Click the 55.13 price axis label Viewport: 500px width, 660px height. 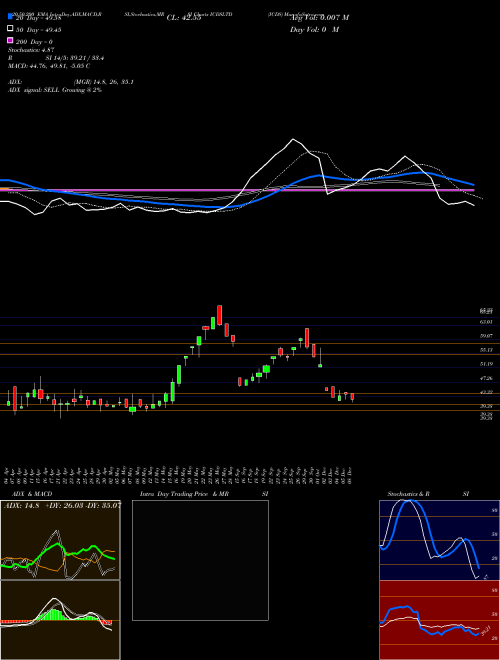click(x=486, y=350)
